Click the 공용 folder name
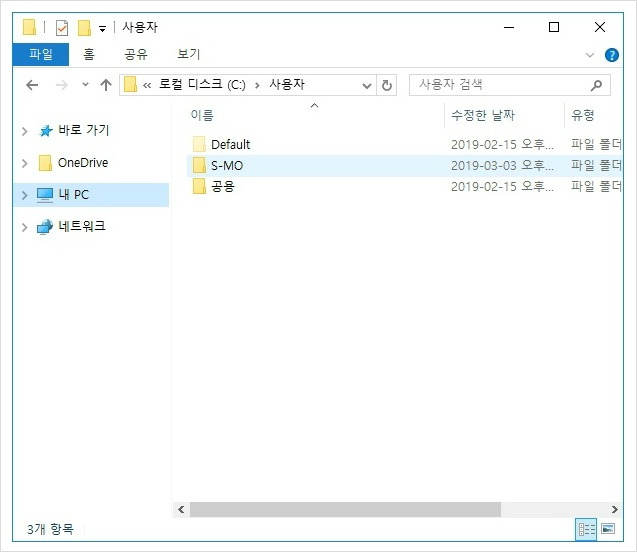Image resolution: width=637 pixels, height=552 pixels. [223, 186]
